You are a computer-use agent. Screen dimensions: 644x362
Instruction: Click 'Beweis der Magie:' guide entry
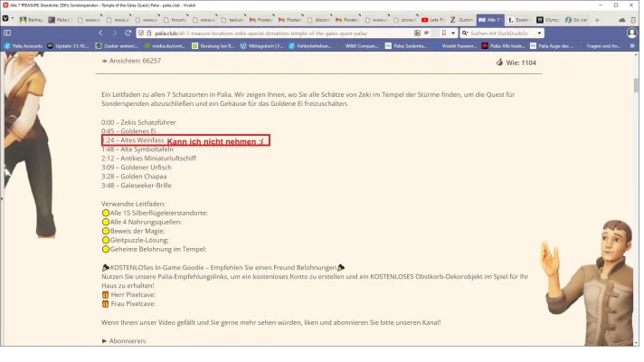pos(133,231)
